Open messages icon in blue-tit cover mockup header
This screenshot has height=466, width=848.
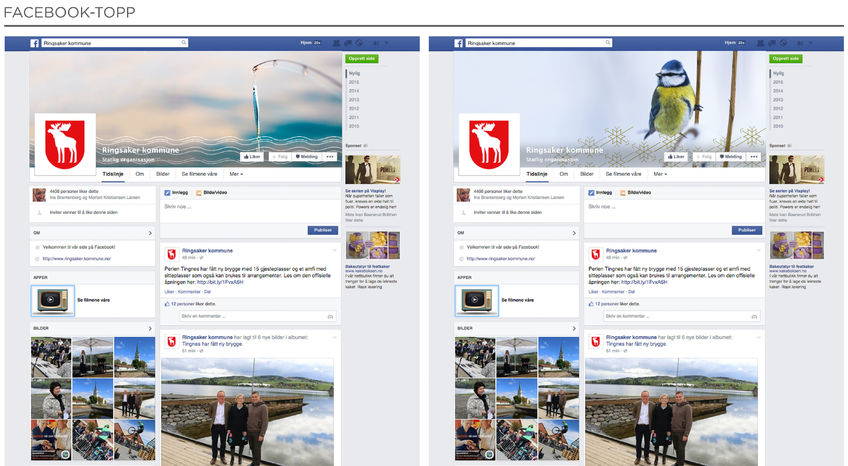click(772, 43)
